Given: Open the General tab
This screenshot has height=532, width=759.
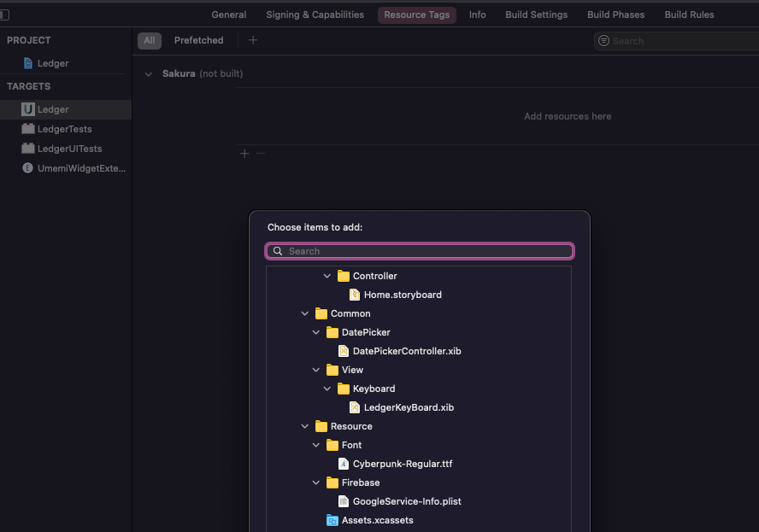Looking at the screenshot, I should coord(228,15).
